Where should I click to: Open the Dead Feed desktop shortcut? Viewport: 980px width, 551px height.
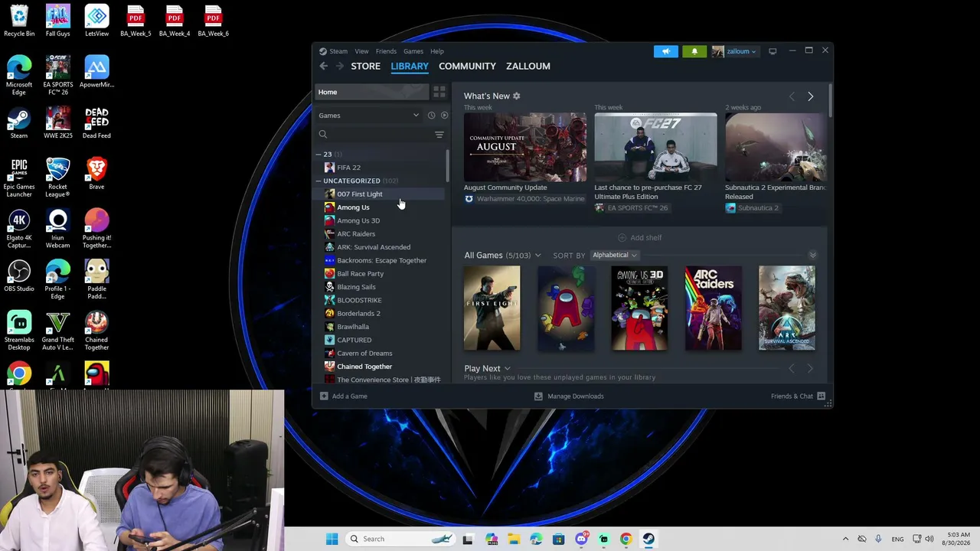[96, 122]
